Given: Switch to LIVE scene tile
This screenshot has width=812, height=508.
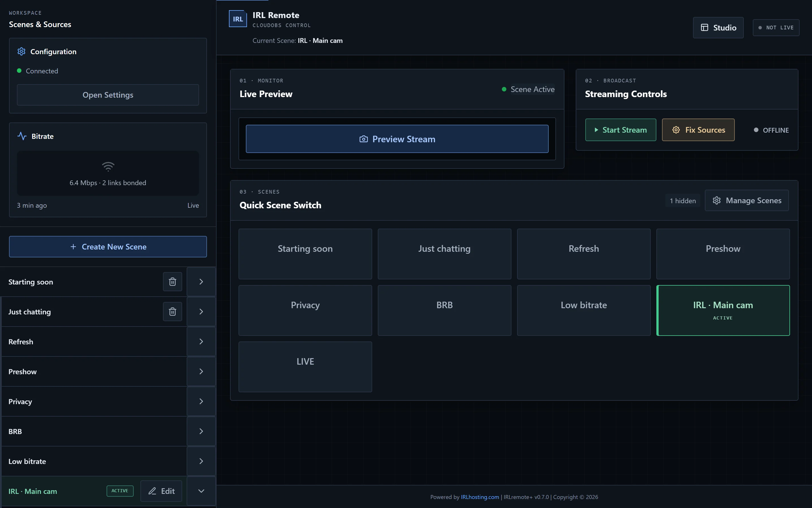Looking at the screenshot, I should [x=305, y=367].
